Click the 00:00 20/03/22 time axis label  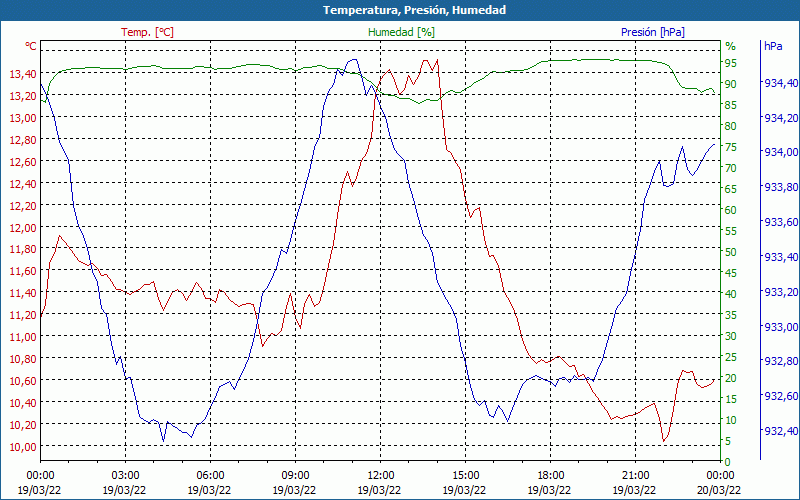point(720,483)
